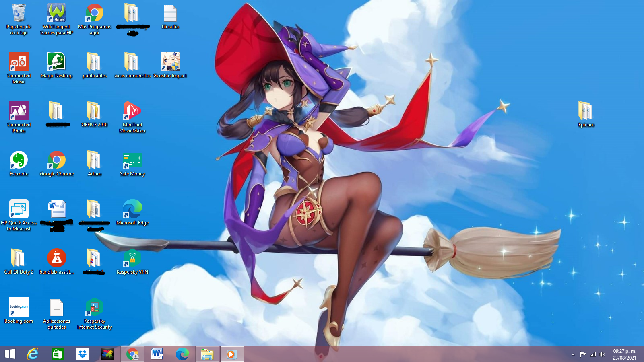
Task: Open Internet Explorer from taskbar
Action: coord(33,354)
